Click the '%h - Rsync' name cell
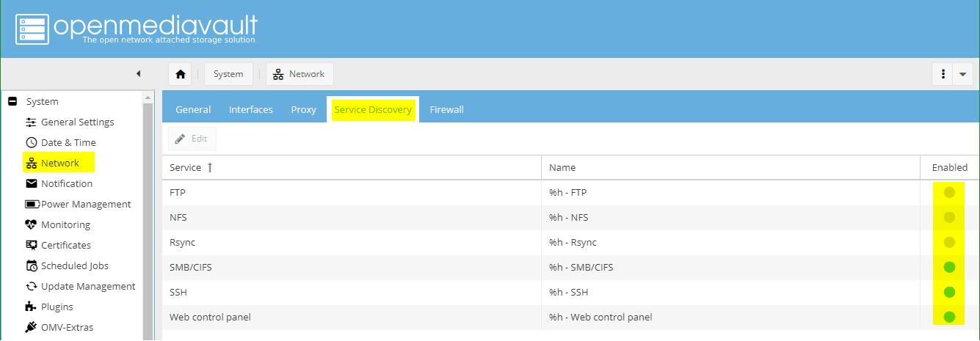This screenshot has width=980, height=341. pos(730,243)
